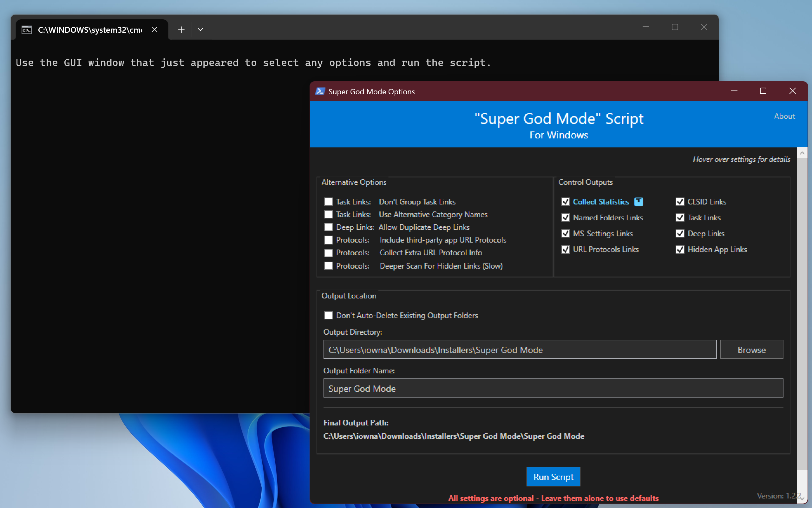Minimize the Super God Mode Options window

pyautogui.click(x=734, y=91)
